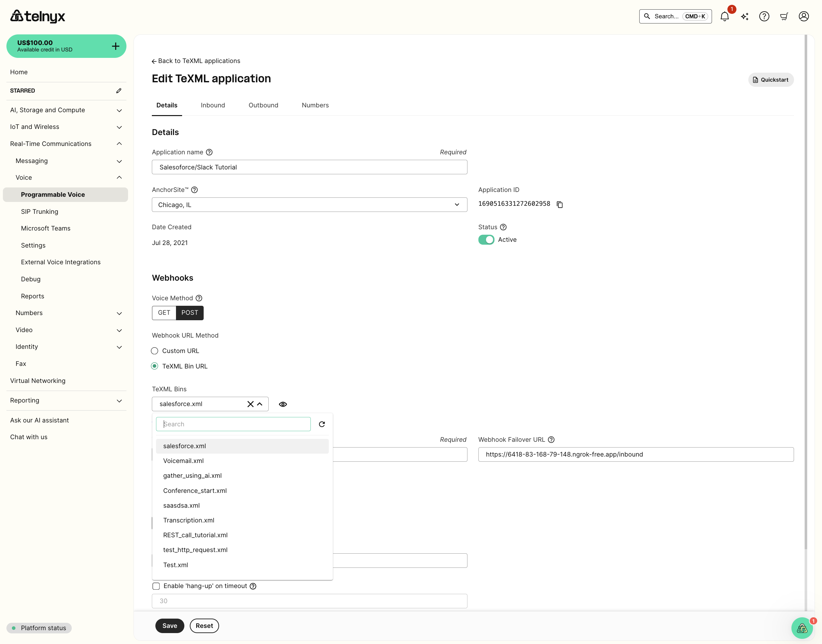Image resolution: width=822 pixels, height=644 pixels.
Task: Open the user account icon
Action: click(x=804, y=16)
